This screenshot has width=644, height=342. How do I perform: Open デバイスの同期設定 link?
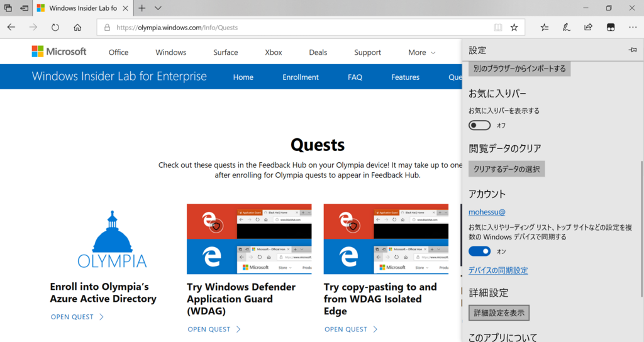[498, 270]
